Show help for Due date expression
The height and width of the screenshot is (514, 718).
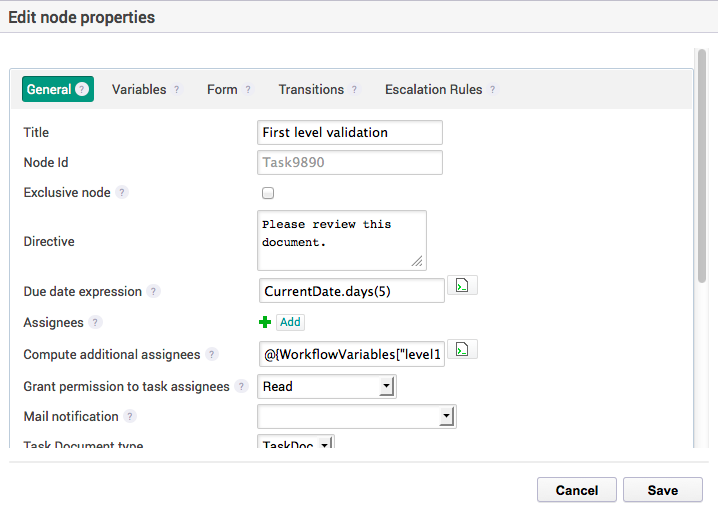click(x=153, y=291)
